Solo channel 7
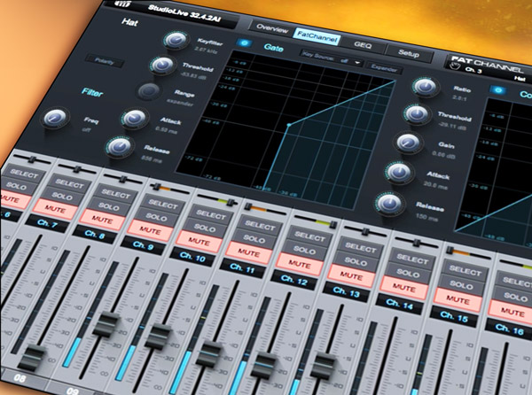 pos(63,196)
